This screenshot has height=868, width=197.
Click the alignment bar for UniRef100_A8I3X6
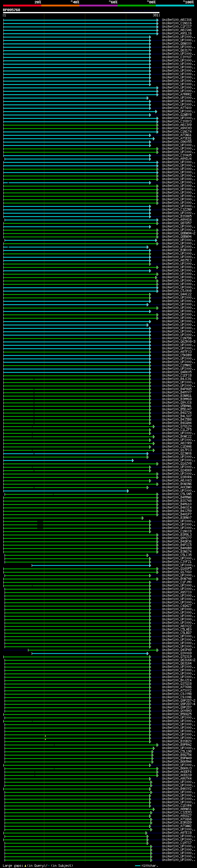[81, 20]
